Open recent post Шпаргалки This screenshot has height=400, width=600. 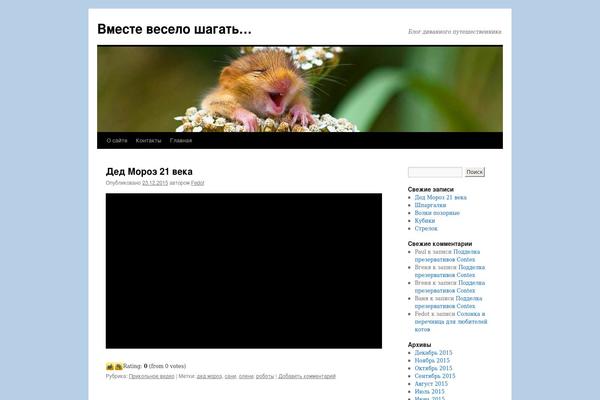[x=430, y=205]
